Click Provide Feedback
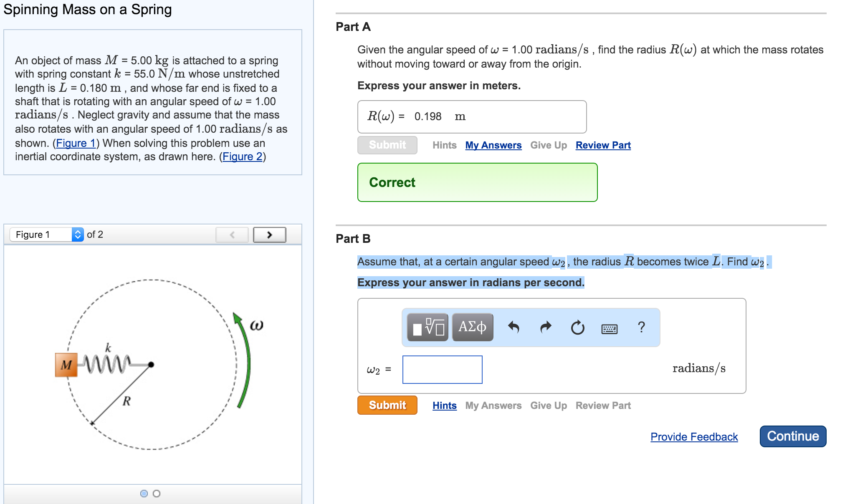Screen dimensions: 845x504 693,436
